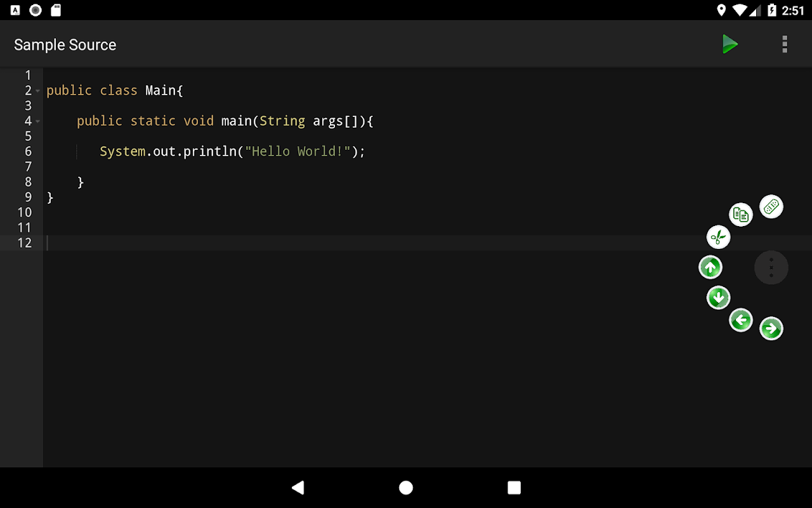This screenshot has width=812, height=508.
Task: Collapse the main method fold arrow
Action: point(38,121)
